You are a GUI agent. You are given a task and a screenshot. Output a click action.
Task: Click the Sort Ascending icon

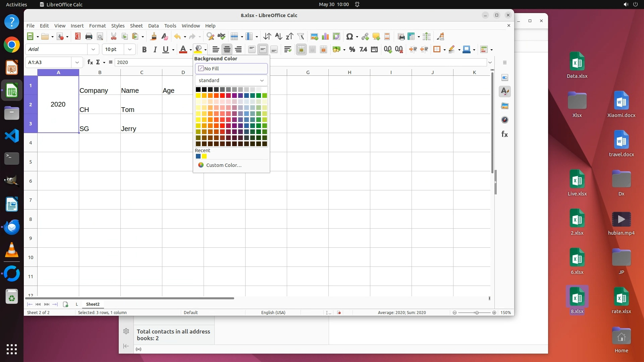[278, 37]
